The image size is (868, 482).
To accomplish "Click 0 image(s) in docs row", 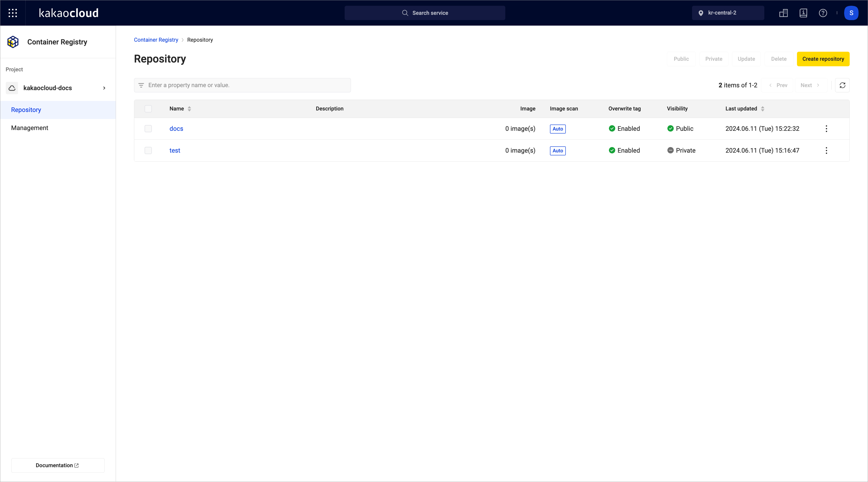I will [x=520, y=129].
